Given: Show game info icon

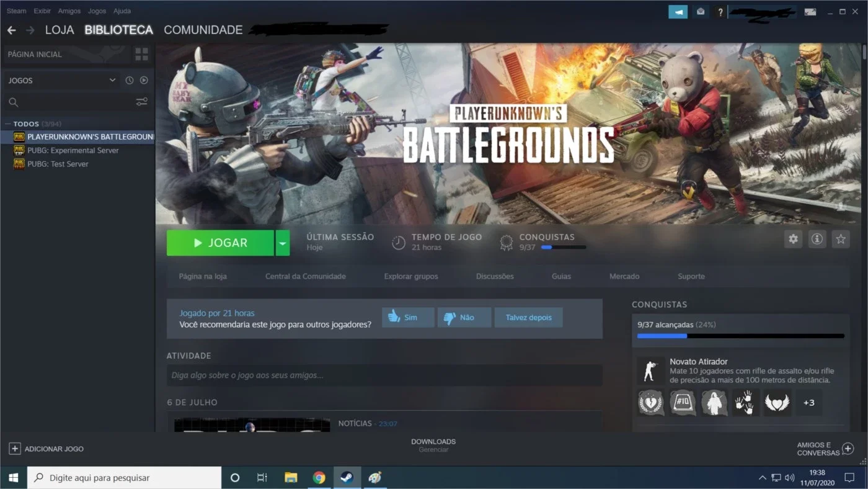Looking at the screenshot, I should pyautogui.click(x=817, y=239).
